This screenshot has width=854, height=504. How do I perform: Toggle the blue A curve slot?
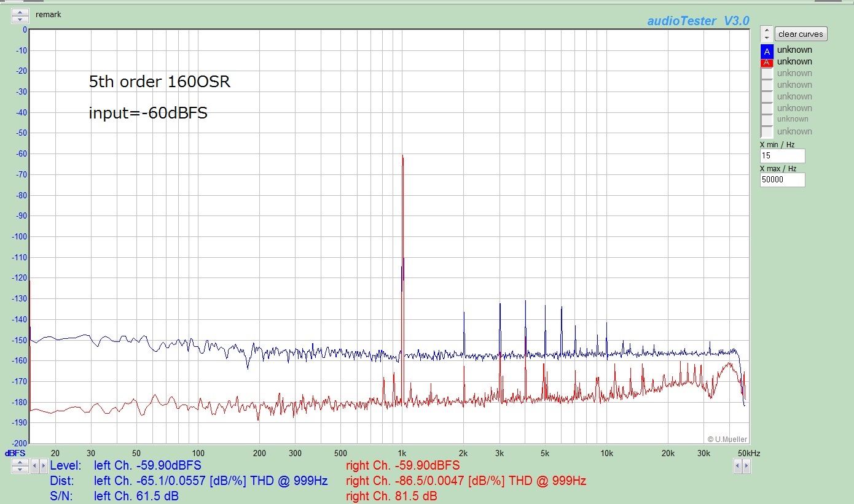click(767, 51)
